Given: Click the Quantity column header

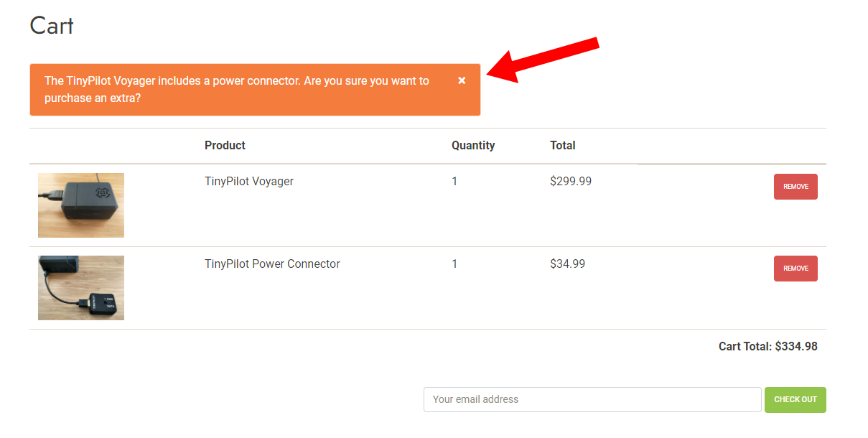Looking at the screenshot, I should [x=473, y=145].
